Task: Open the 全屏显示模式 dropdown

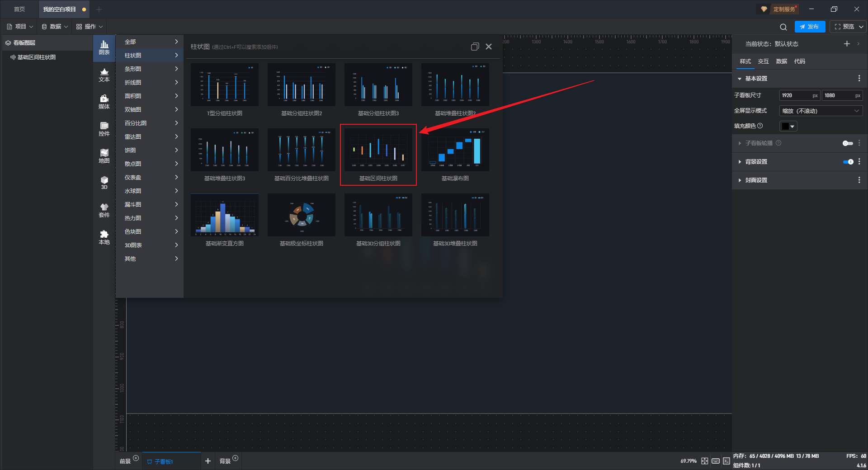Action: (x=820, y=111)
